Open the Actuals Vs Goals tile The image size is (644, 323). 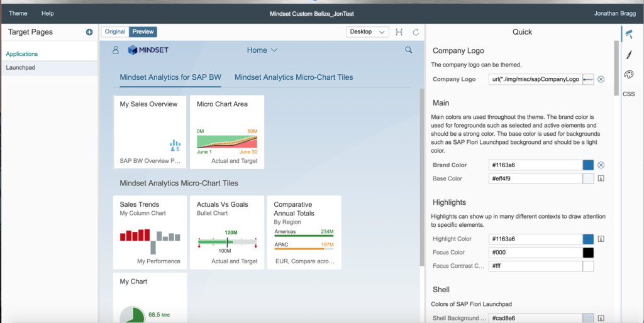coord(227,233)
